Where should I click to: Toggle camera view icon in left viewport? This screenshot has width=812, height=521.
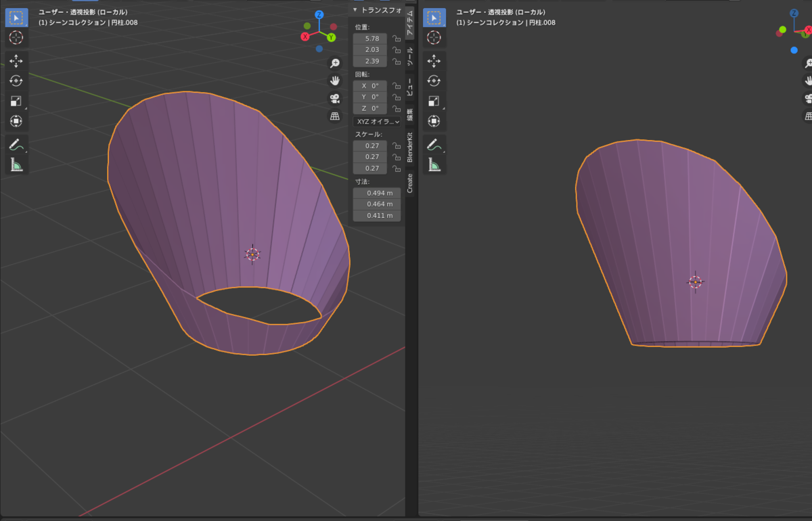click(x=334, y=98)
